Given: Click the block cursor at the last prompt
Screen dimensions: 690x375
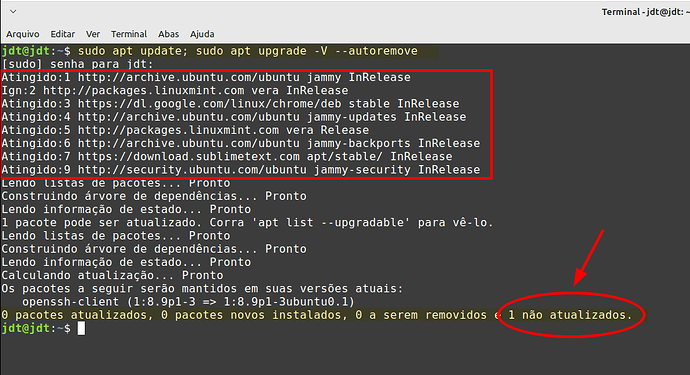Looking at the screenshot, I should click(81, 328).
